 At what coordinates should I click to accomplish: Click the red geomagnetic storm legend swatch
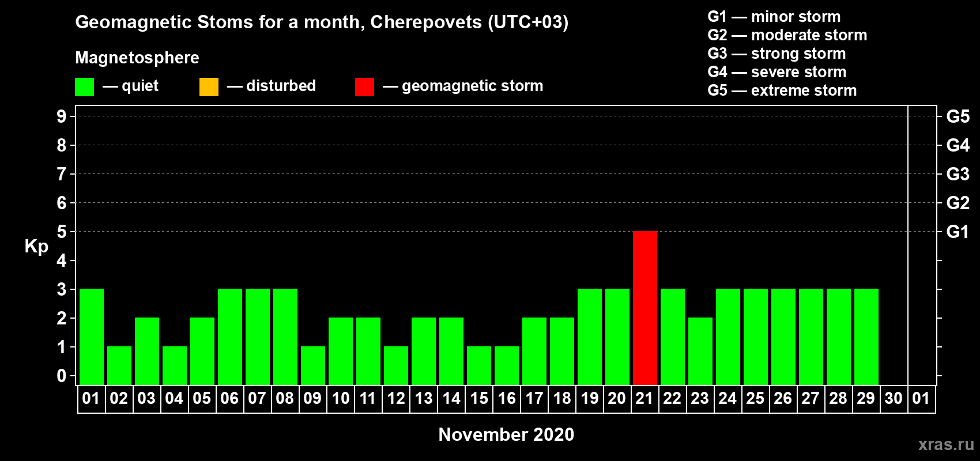[364, 87]
